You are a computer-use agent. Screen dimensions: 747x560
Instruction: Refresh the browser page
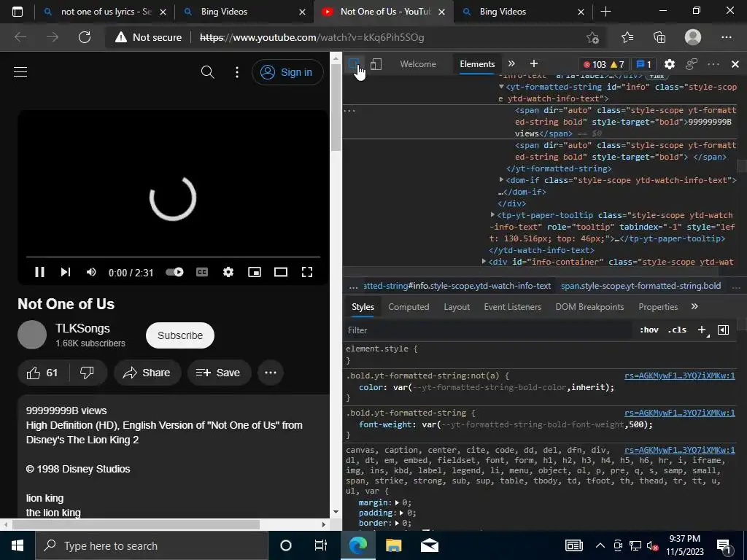(x=85, y=37)
